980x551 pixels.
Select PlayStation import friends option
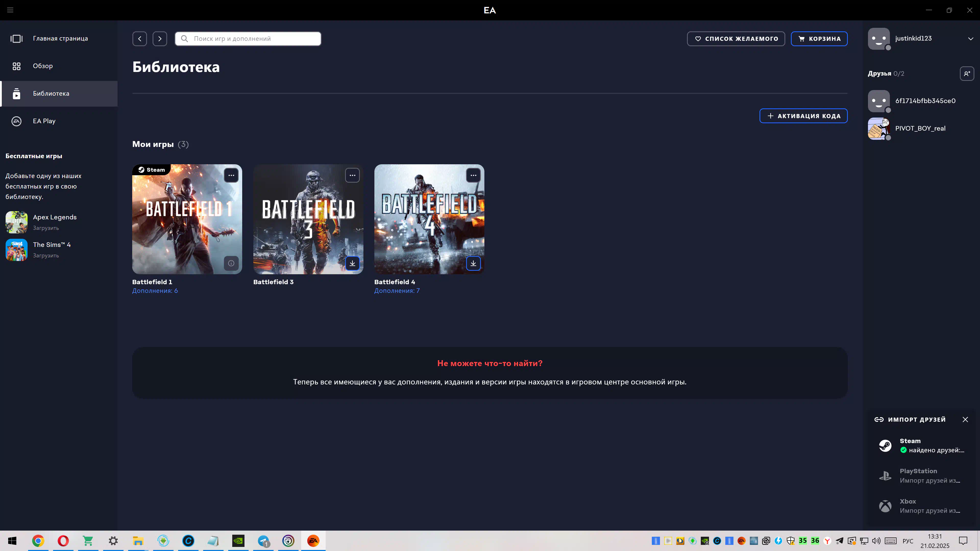point(921,476)
